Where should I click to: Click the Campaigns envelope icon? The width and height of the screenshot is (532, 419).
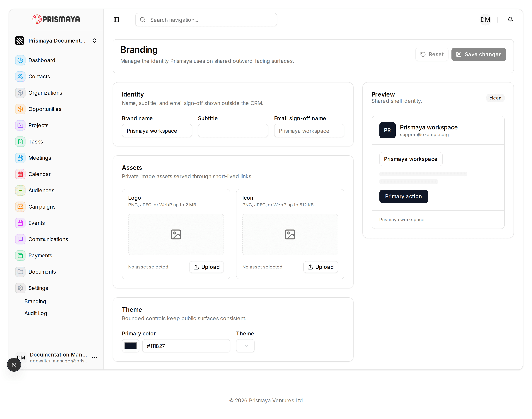click(x=20, y=207)
